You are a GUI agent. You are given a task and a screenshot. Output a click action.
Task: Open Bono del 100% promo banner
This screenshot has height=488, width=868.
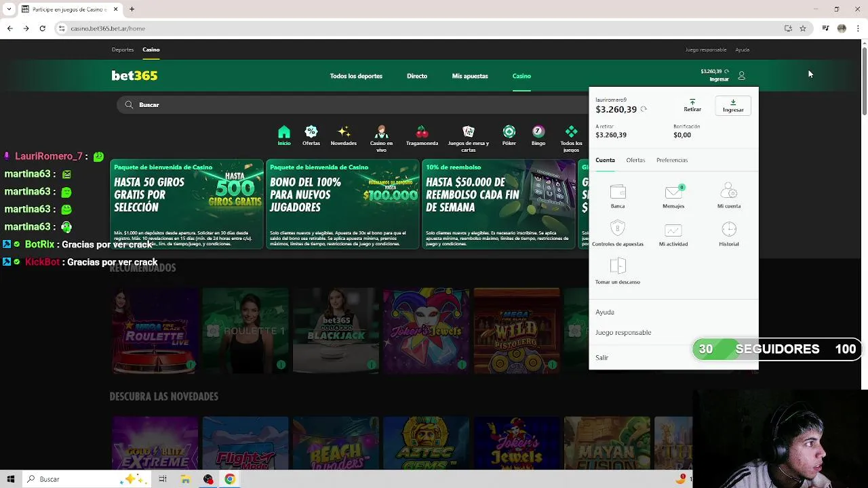[342, 205]
